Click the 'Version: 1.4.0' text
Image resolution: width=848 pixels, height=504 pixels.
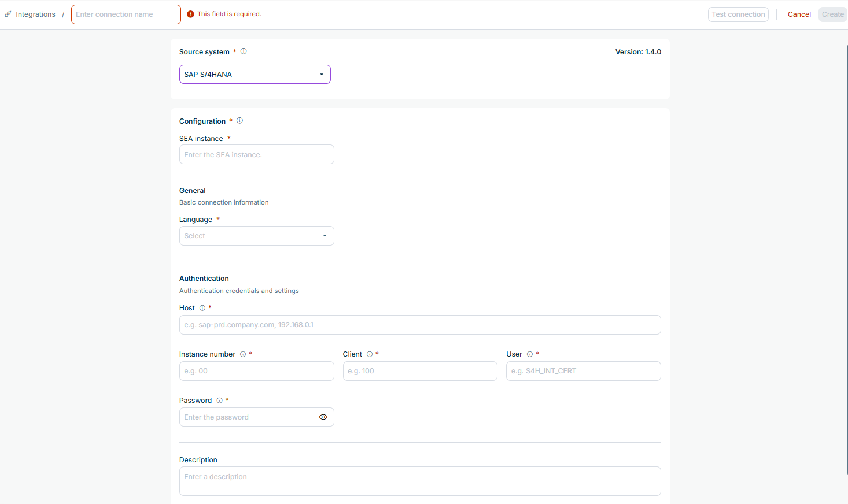point(638,52)
